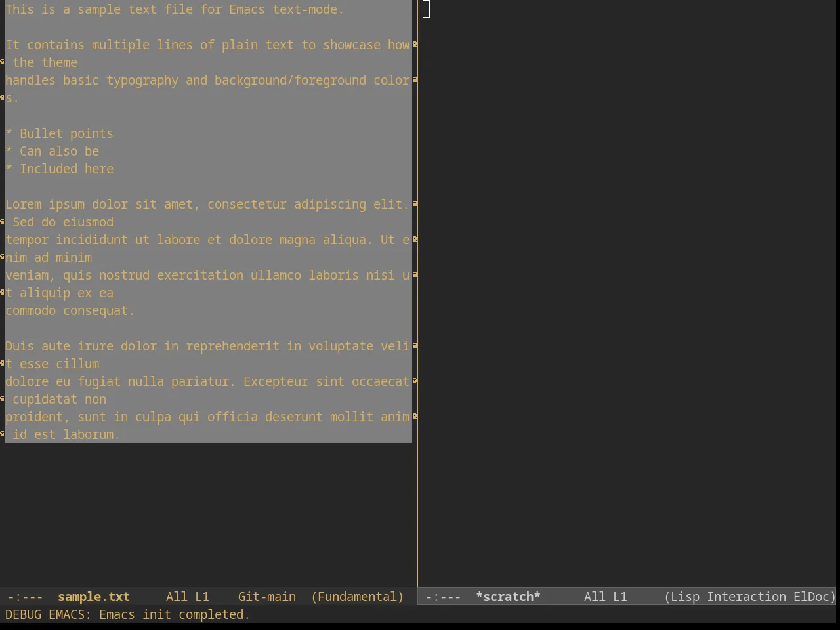Screen dimensions: 840x630
Task: Click 'veniam, quis nostrud exercitation' line
Action: (x=207, y=275)
